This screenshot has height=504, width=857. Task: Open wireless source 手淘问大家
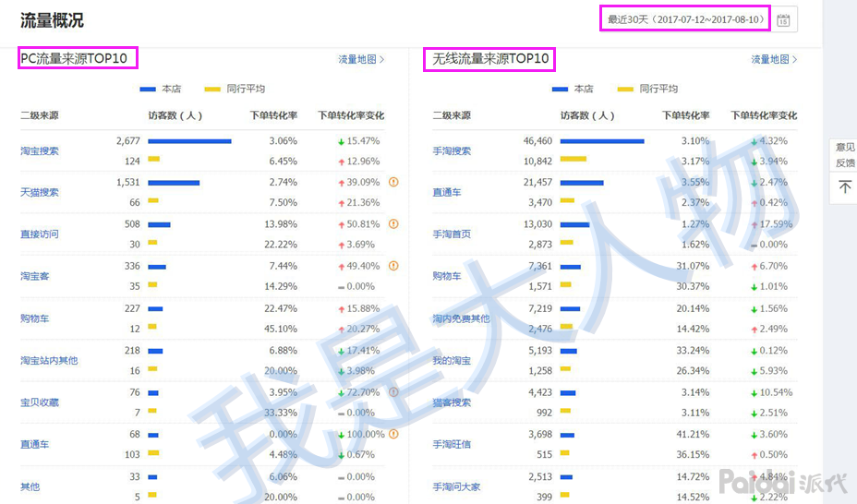click(456, 486)
